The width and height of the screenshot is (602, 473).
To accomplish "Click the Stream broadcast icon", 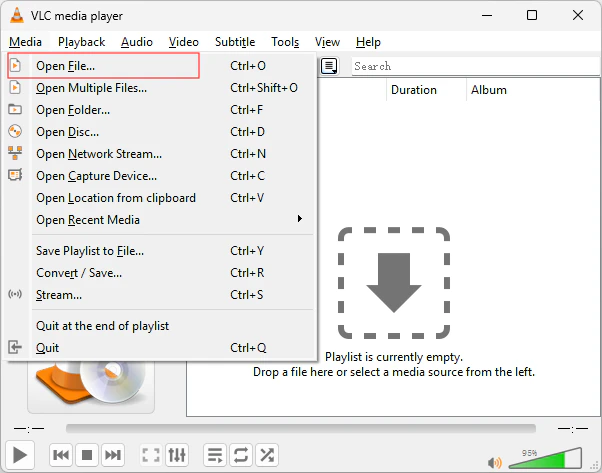I will click(x=15, y=294).
